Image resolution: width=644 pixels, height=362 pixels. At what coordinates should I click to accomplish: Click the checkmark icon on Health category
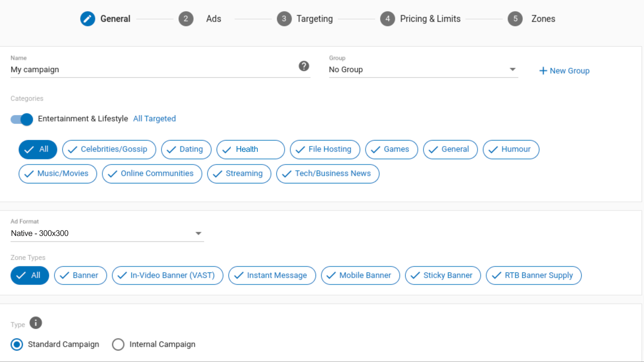pyautogui.click(x=226, y=149)
